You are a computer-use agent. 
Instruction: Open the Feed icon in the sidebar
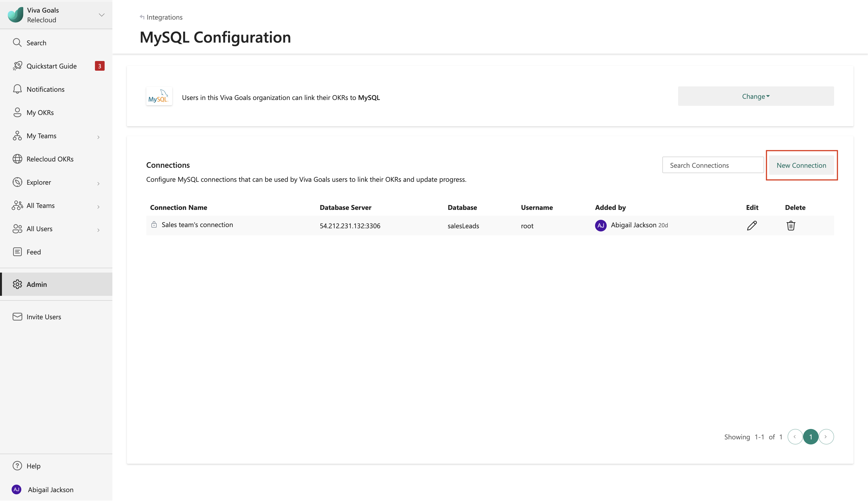pos(17,252)
